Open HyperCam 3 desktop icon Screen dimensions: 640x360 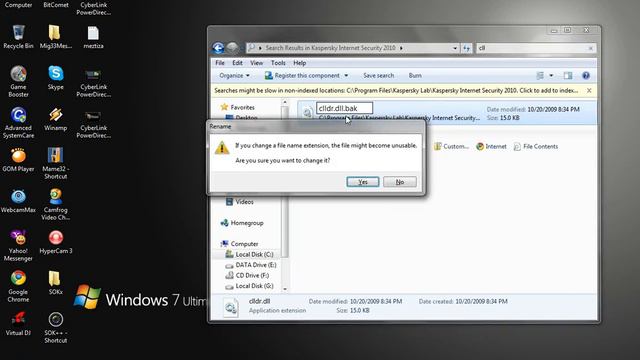(56, 242)
